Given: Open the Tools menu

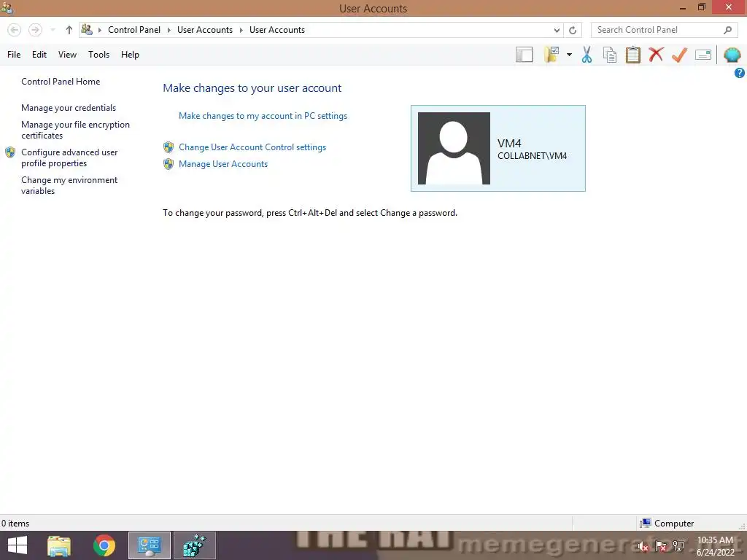Looking at the screenshot, I should pos(98,55).
